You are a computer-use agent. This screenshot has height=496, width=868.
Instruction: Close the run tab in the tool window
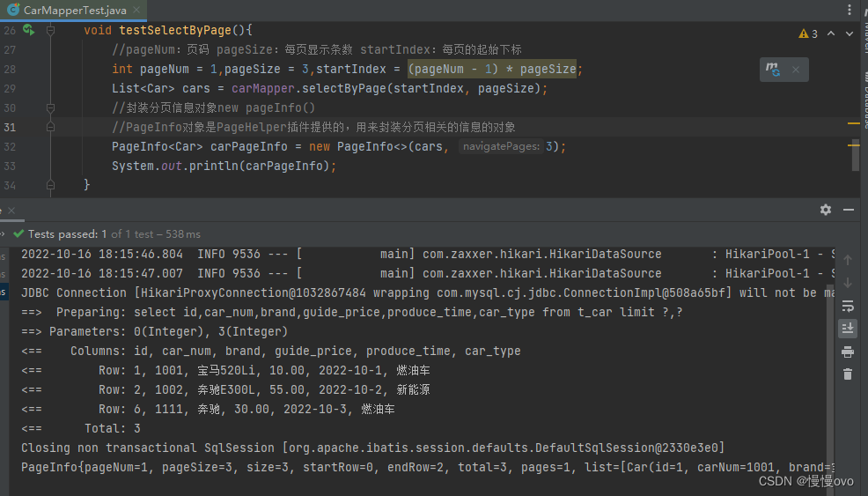click(11, 211)
